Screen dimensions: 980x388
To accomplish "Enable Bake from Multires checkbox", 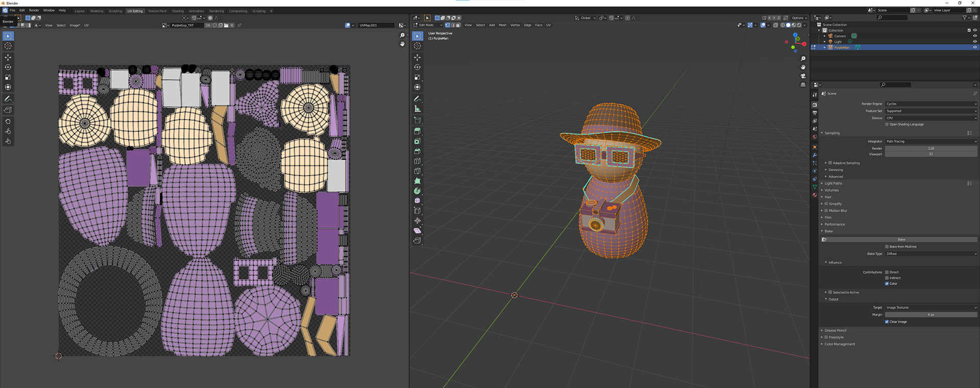I will (x=887, y=247).
